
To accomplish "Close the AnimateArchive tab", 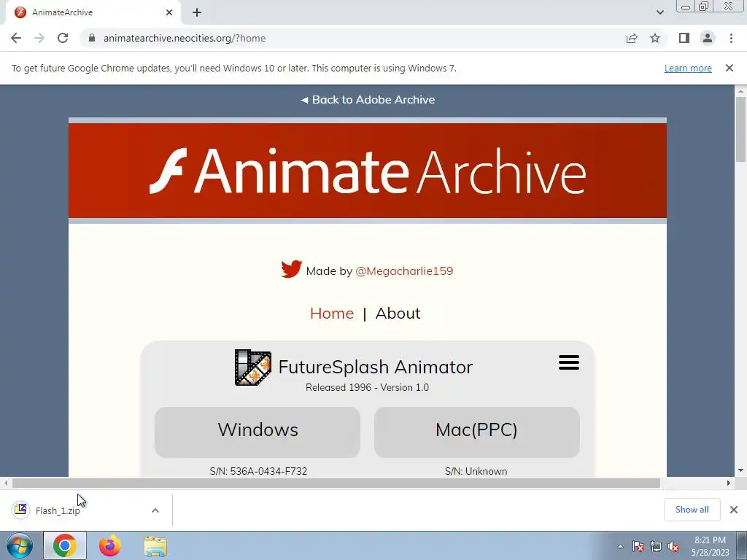I will (x=169, y=12).
